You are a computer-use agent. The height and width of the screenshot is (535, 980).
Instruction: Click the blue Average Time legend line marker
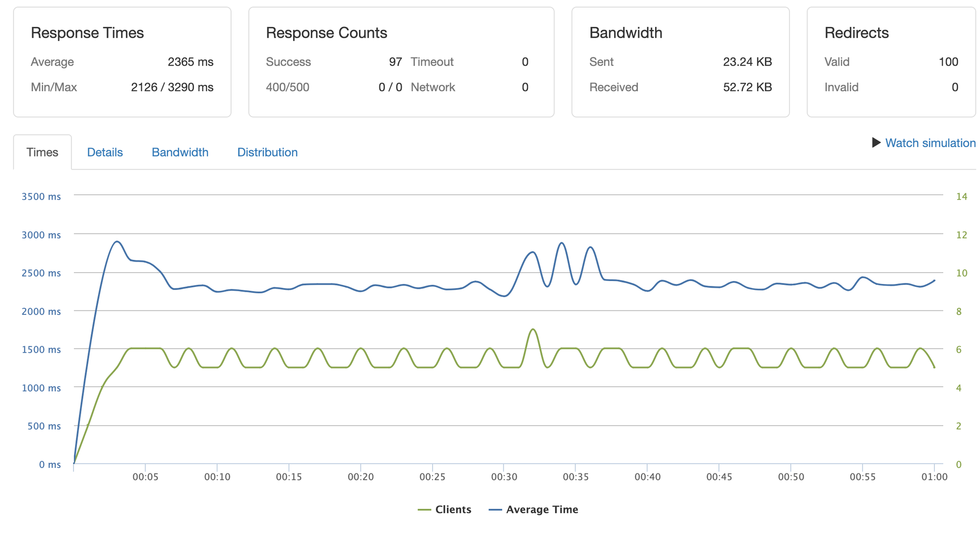(495, 510)
